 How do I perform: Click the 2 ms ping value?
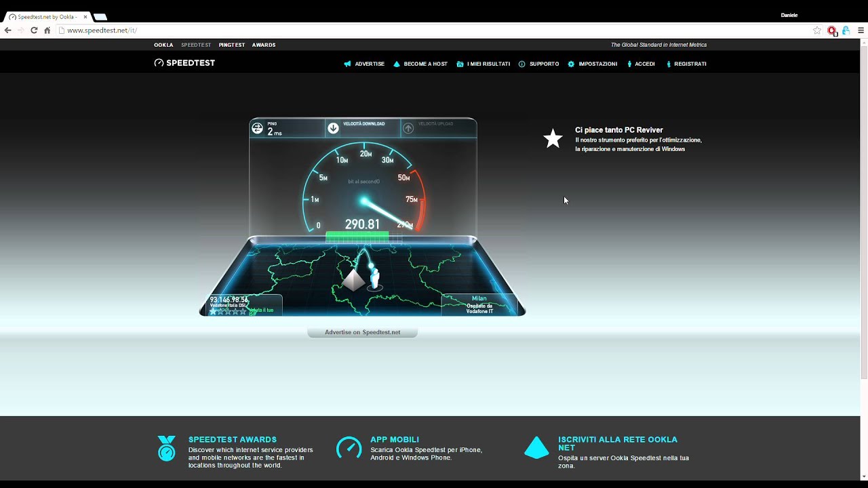click(x=275, y=132)
